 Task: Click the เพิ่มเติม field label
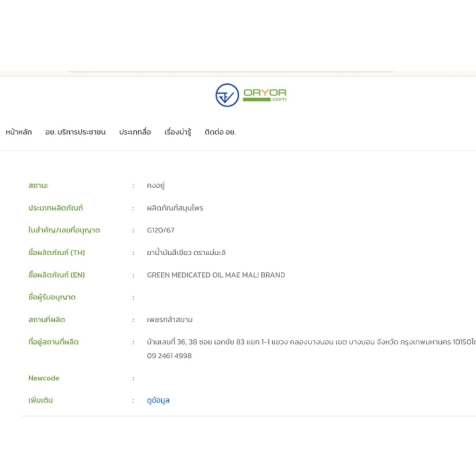click(x=40, y=400)
